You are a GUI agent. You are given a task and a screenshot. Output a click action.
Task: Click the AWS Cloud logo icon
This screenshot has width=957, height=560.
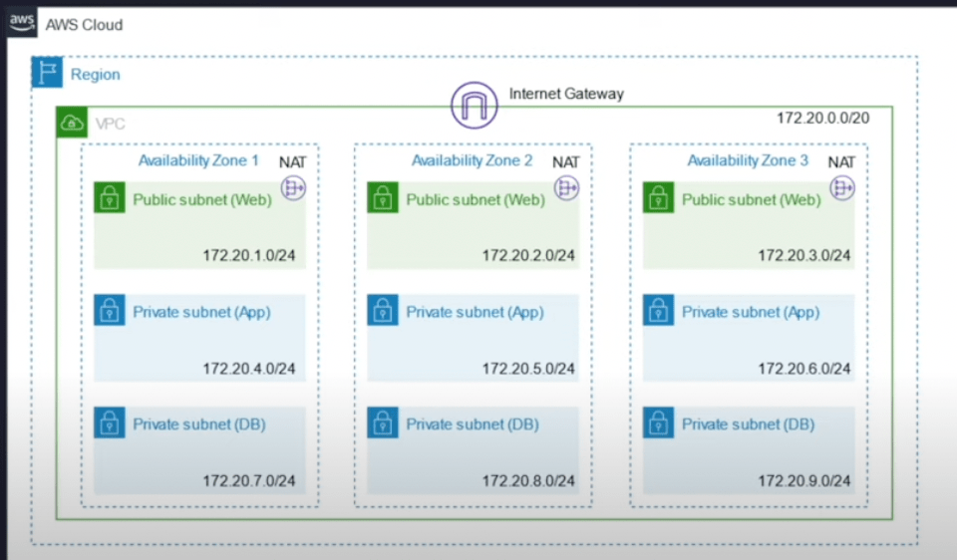(x=22, y=25)
